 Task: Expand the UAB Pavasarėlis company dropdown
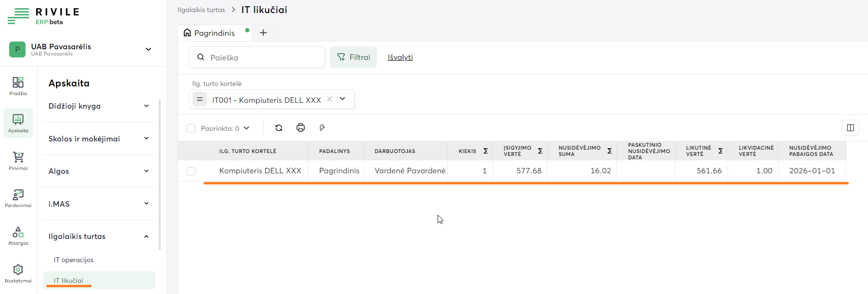[149, 49]
